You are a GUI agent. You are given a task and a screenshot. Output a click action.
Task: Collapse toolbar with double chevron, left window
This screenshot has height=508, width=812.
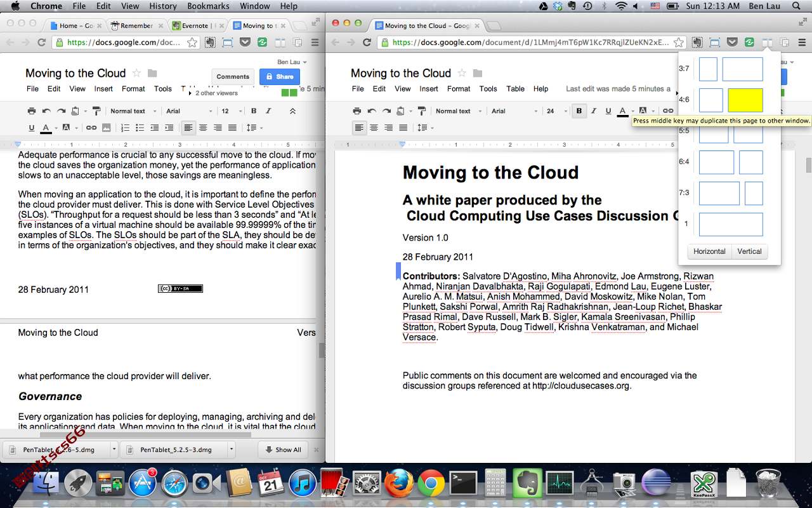click(x=292, y=111)
